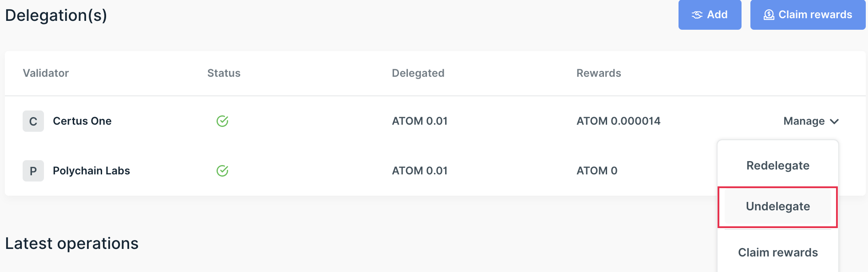Click Certus One's ATOM 0.000014 rewards amount

tap(618, 121)
